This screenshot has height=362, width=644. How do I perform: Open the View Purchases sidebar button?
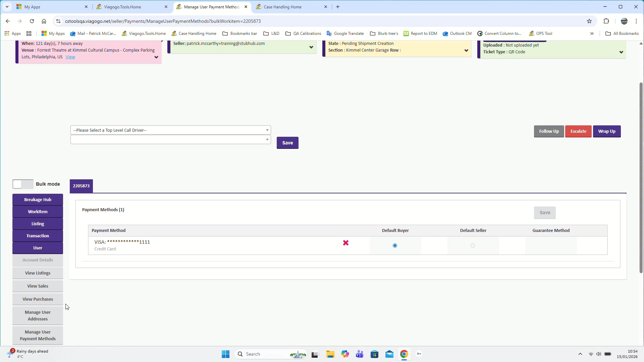tap(38, 299)
